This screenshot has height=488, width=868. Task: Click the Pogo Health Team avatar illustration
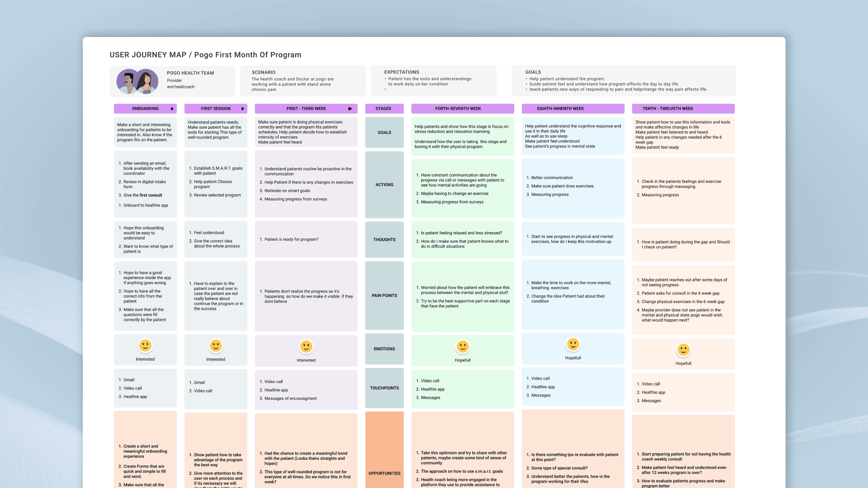click(x=137, y=82)
